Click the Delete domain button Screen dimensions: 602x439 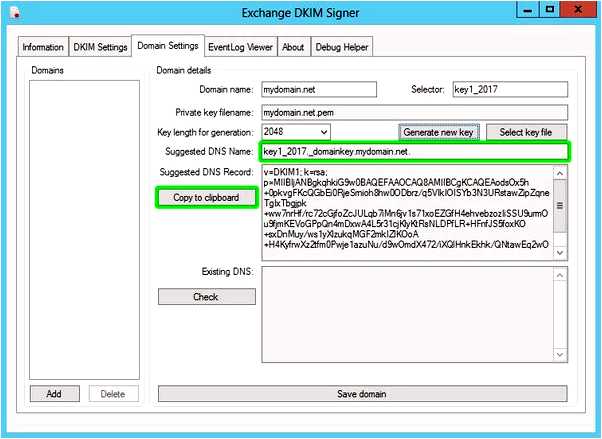point(113,394)
